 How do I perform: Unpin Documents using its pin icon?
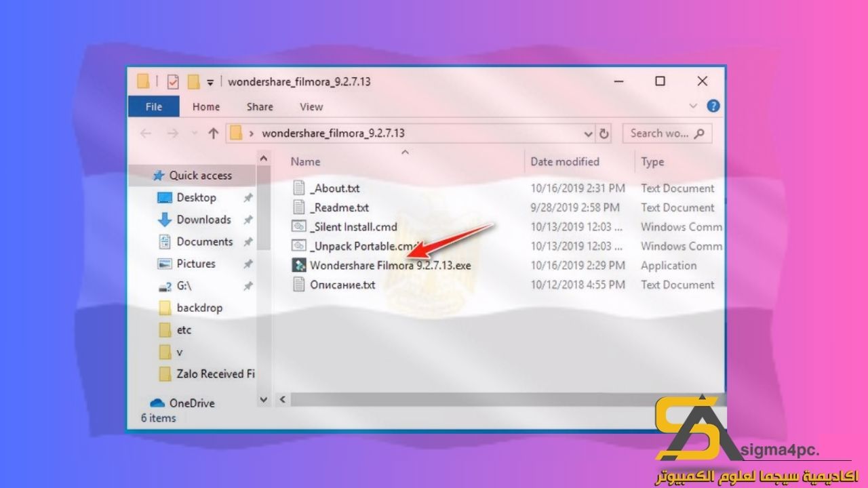(248, 242)
